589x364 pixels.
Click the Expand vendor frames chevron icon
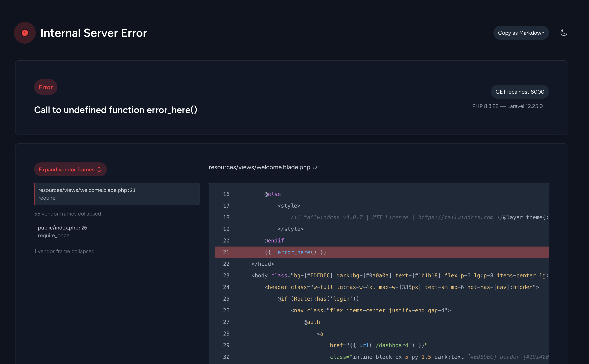[x=99, y=169]
